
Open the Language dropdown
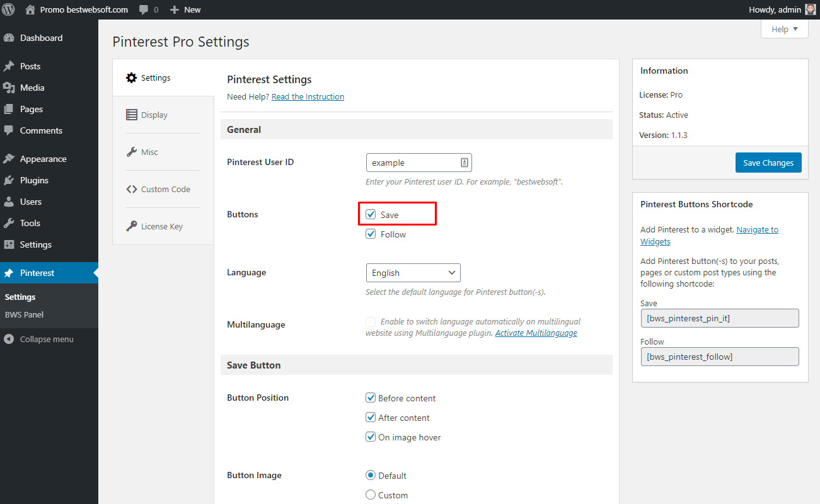[413, 273]
